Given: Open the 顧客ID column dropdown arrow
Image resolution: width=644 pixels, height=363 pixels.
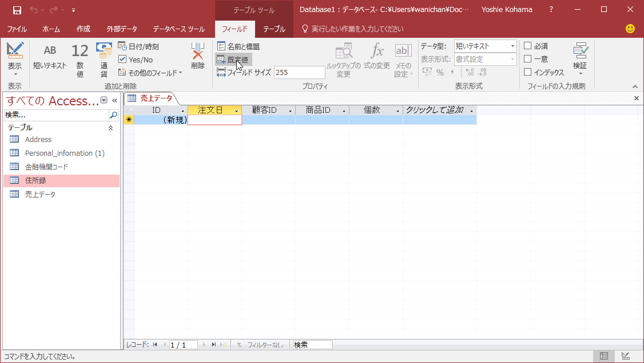Looking at the screenshot, I should pos(290,111).
